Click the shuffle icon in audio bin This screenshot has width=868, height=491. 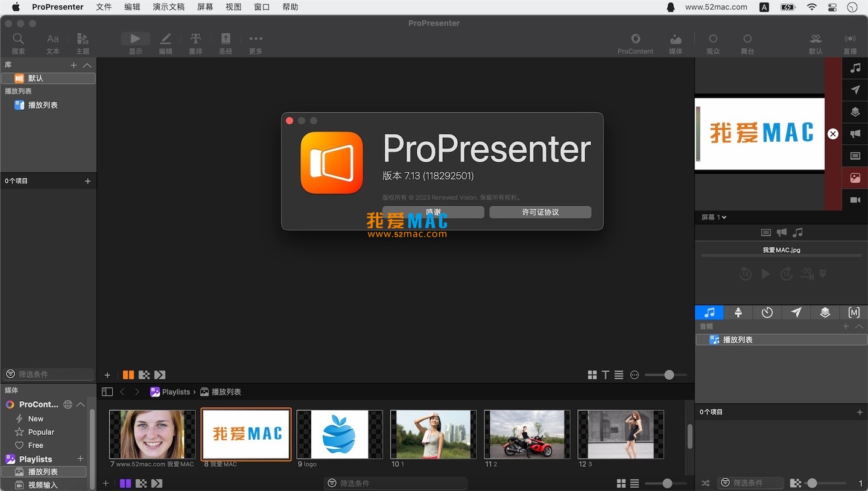706,483
